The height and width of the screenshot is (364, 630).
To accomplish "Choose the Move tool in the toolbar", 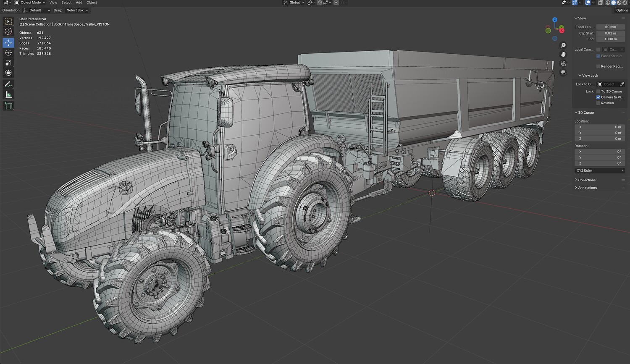I will pos(8,43).
